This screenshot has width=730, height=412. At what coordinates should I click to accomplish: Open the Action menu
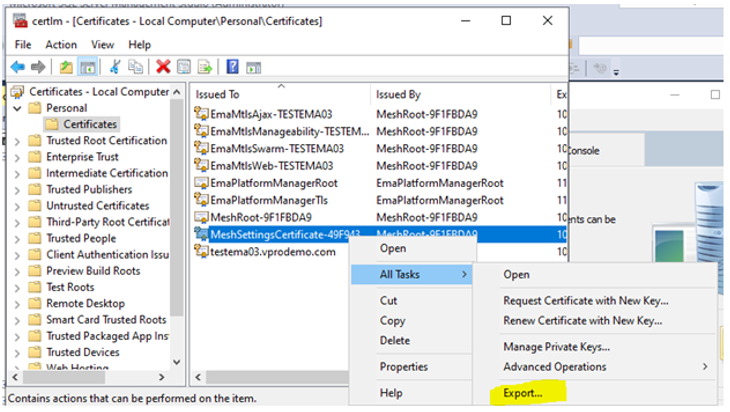[61, 45]
